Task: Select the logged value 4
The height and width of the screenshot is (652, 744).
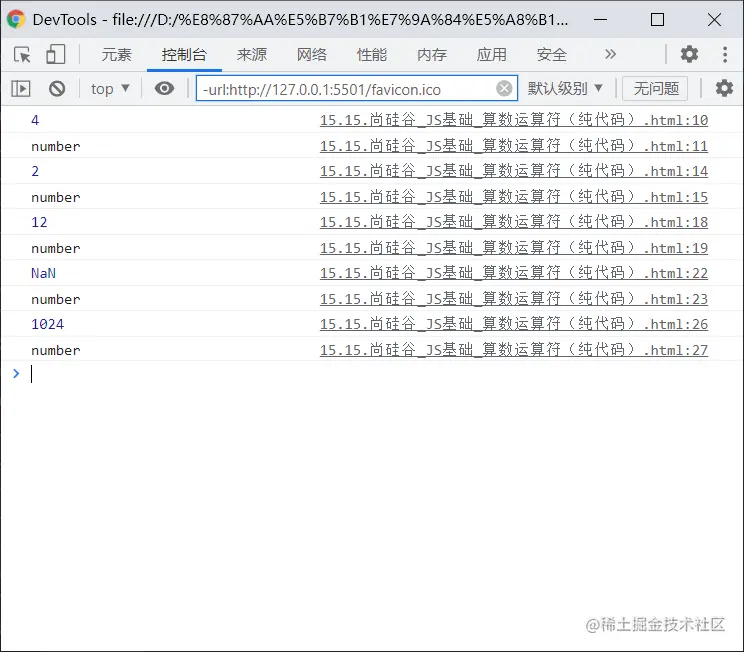Action: [35, 121]
